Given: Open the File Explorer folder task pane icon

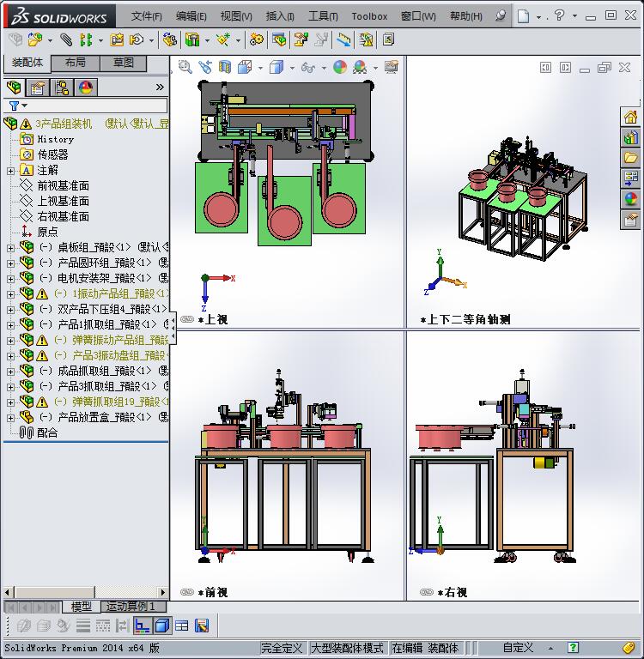Looking at the screenshot, I should 630,158.
